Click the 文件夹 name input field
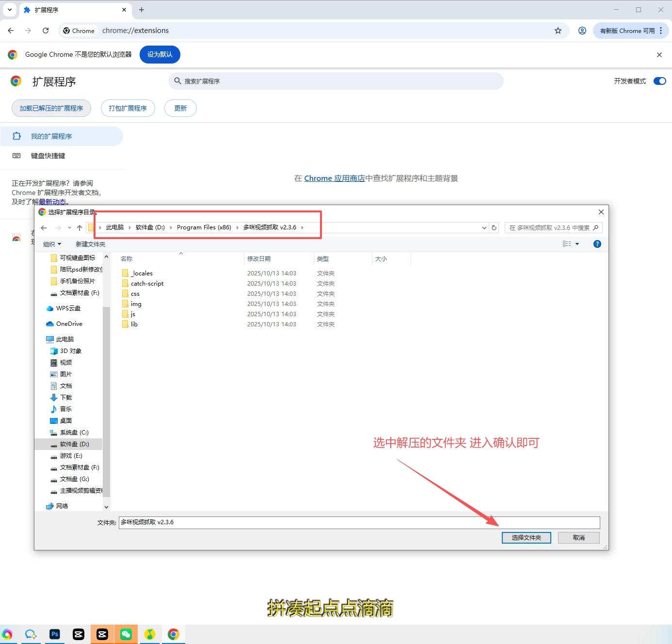Image resolution: width=672 pixels, height=644 pixels. [359, 522]
